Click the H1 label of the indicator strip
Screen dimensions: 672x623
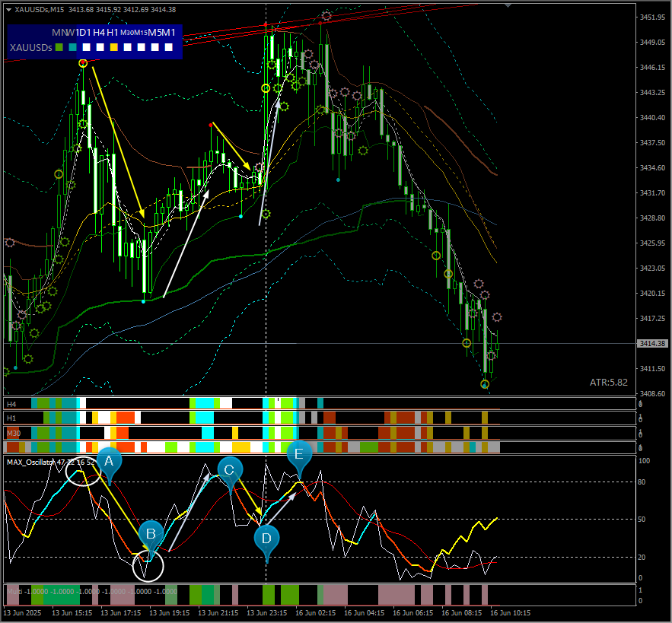pyautogui.click(x=11, y=418)
